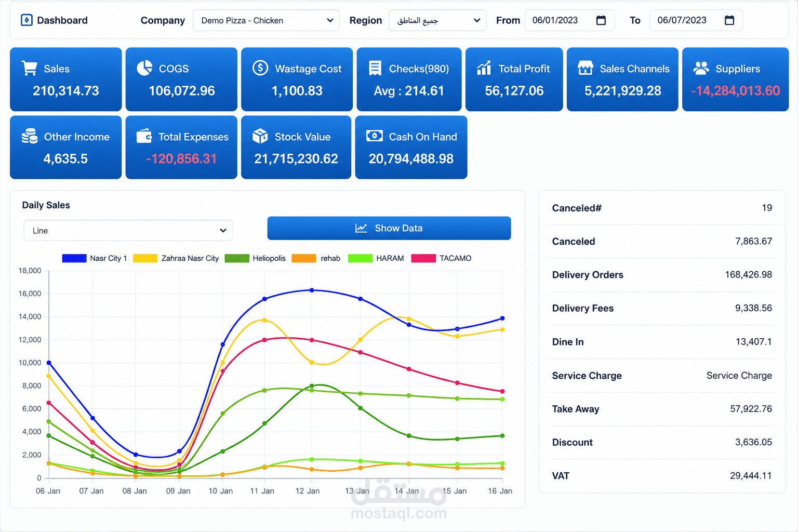Click the To date field 06/07/2023
This screenshot has height=532, width=798.
pos(696,20)
